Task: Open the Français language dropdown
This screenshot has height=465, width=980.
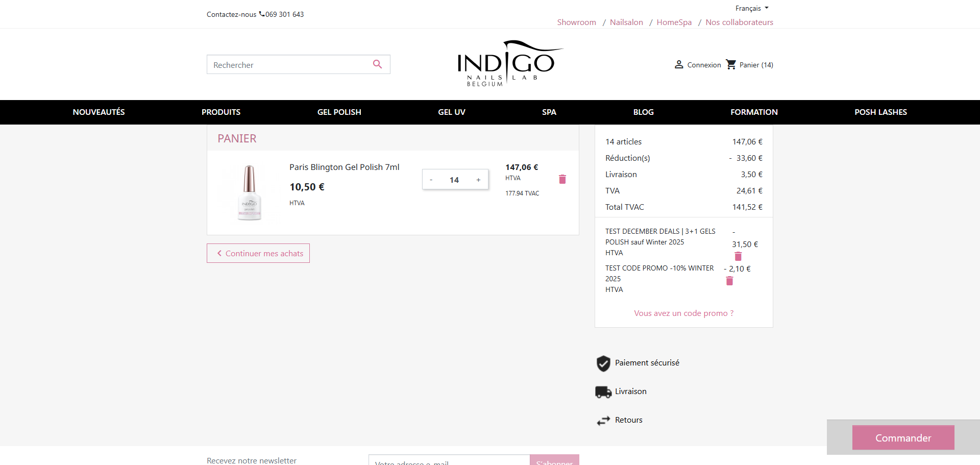Action: 752,8
